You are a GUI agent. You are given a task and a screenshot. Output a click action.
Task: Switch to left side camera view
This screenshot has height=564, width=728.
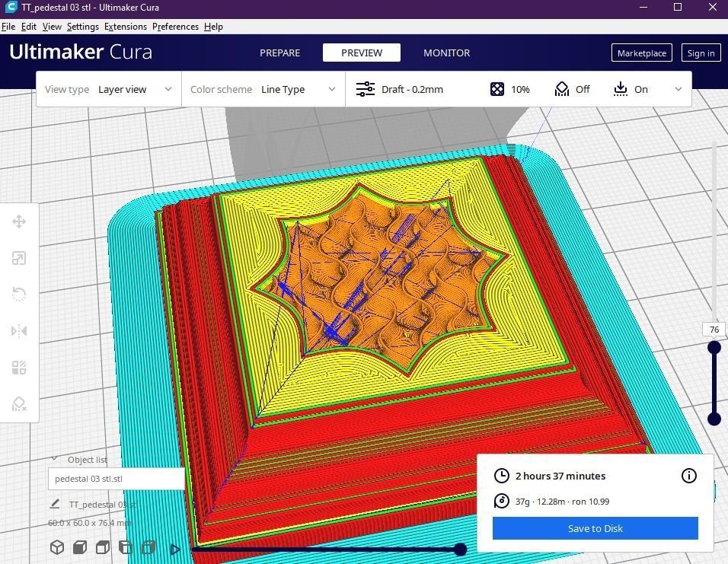click(x=126, y=547)
